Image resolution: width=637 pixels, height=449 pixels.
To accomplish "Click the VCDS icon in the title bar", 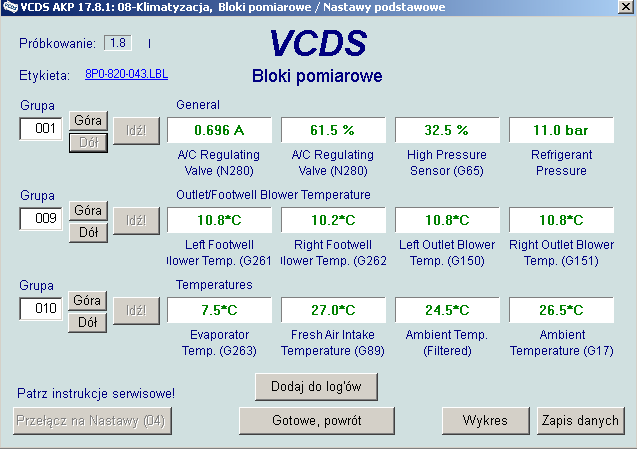I will (x=10, y=7).
